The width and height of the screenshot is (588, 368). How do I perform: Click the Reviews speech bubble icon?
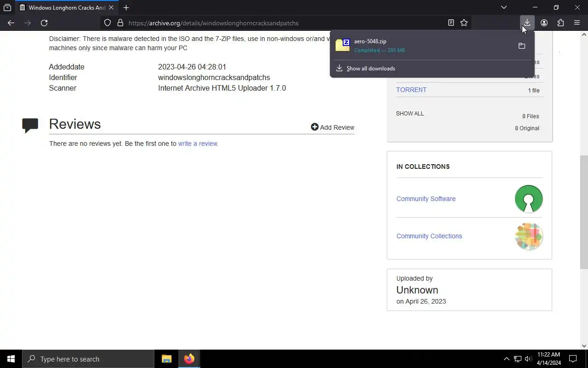coord(30,126)
